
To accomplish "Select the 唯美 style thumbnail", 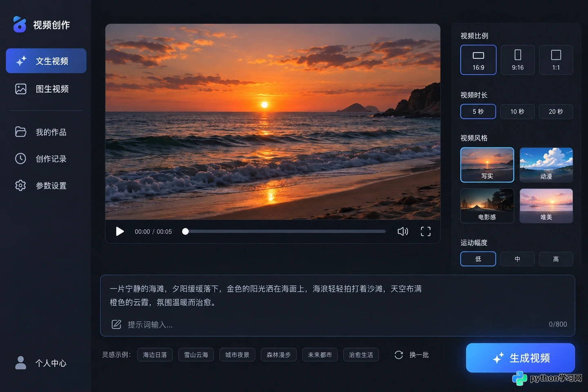I will click(546, 206).
